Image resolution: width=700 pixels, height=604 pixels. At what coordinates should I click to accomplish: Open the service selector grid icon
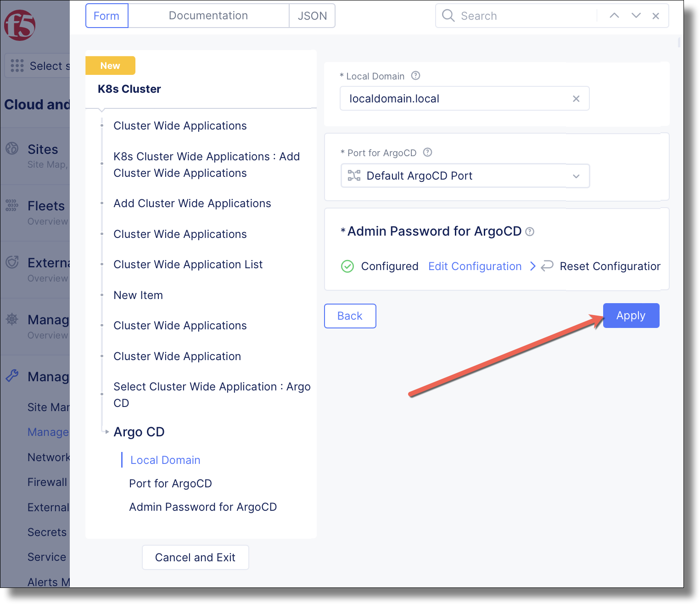click(x=17, y=66)
